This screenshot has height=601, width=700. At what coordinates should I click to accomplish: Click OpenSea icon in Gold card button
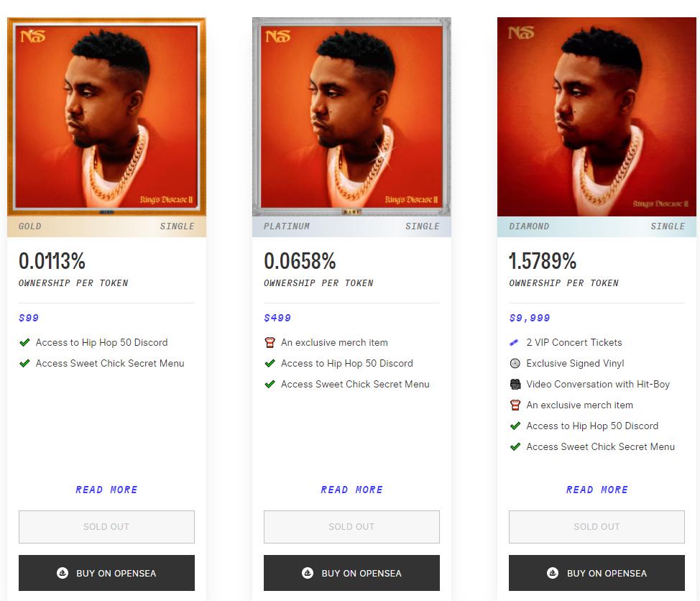63,573
